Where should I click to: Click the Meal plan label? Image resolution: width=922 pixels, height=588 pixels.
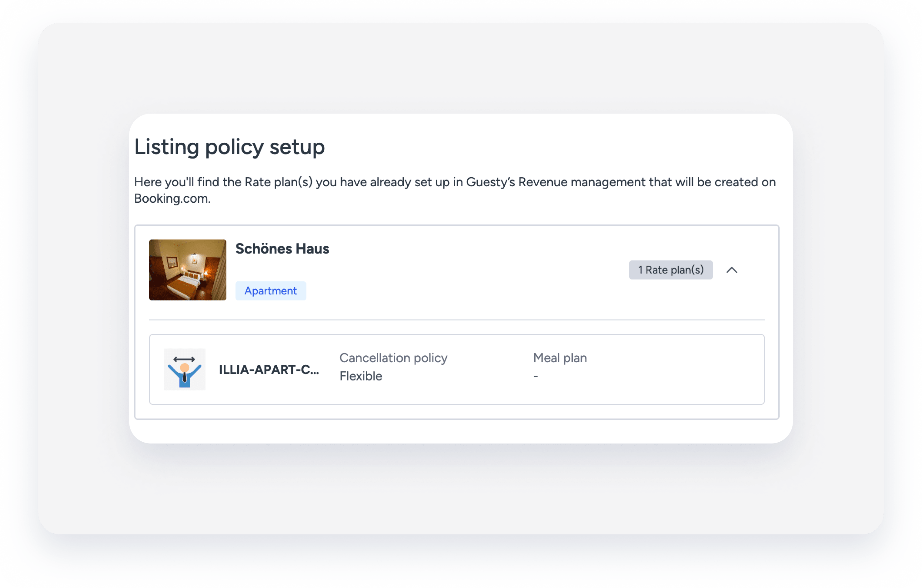(560, 358)
